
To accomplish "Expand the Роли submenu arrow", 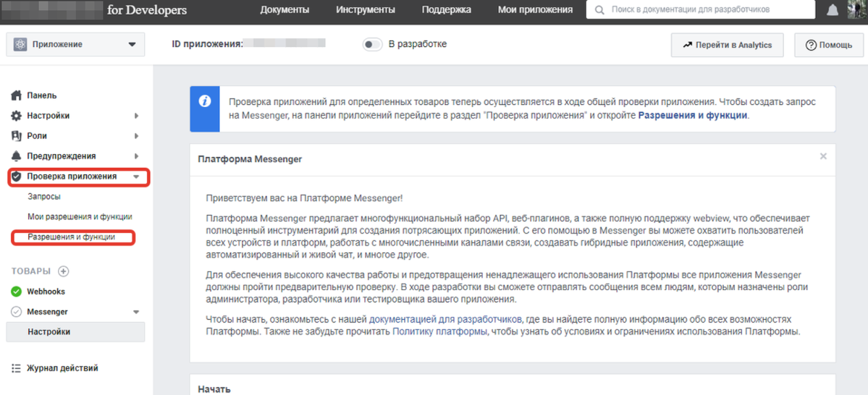I will tap(136, 136).
